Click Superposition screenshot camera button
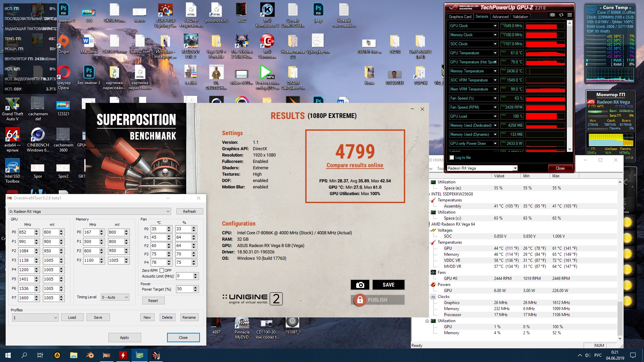Viewport: 644px width, 362px height. (x=360, y=285)
